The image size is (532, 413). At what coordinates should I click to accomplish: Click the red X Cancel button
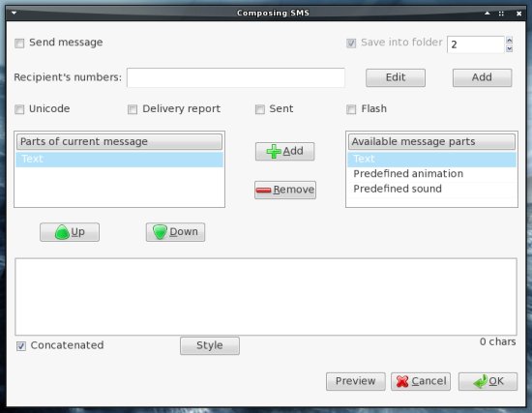coord(421,381)
